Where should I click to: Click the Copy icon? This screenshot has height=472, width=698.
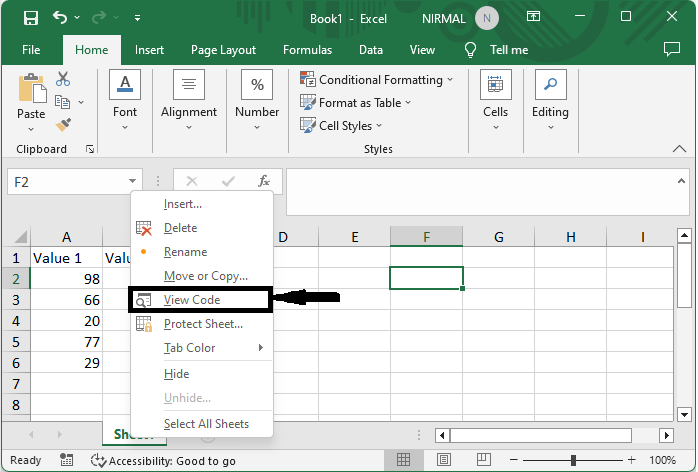coord(62,102)
